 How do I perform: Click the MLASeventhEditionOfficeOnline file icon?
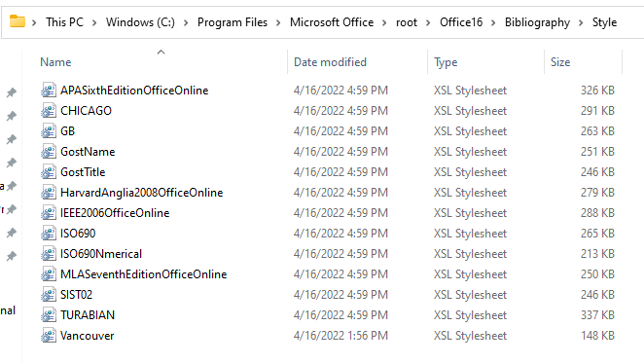click(49, 274)
